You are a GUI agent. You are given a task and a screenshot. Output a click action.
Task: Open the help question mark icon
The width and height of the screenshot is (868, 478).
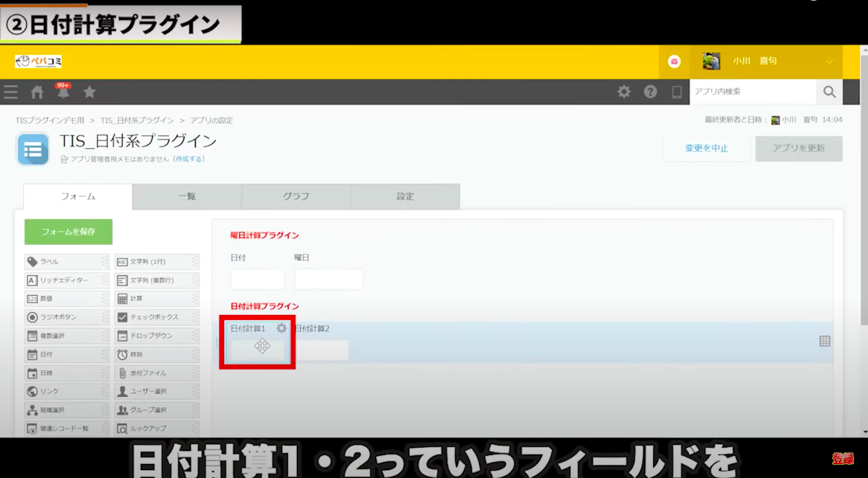coord(650,92)
